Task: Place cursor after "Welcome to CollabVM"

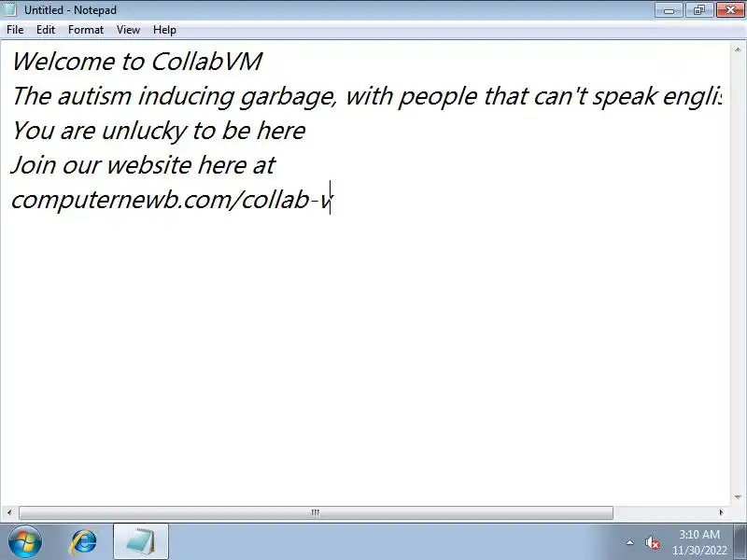Action: 263,62
